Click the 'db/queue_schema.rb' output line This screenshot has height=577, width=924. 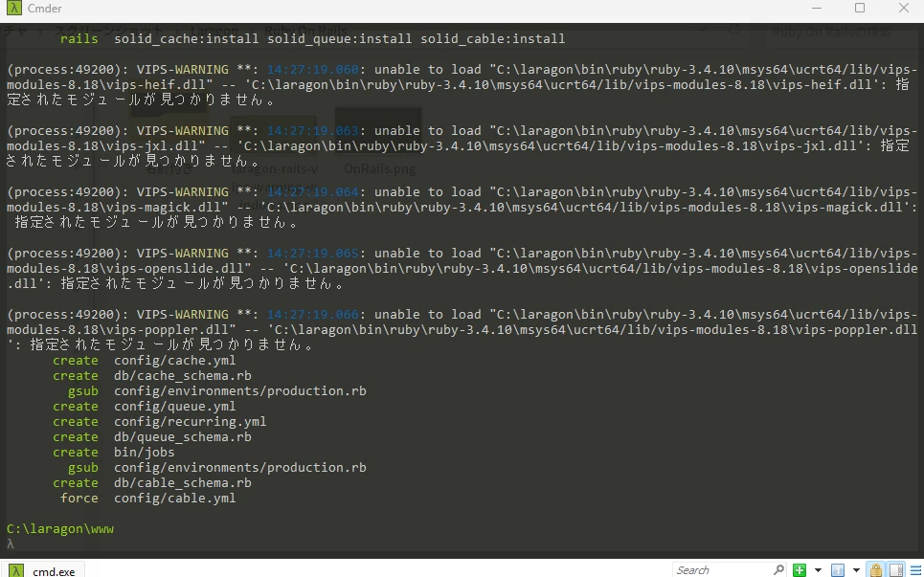click(x=183, y=437)
